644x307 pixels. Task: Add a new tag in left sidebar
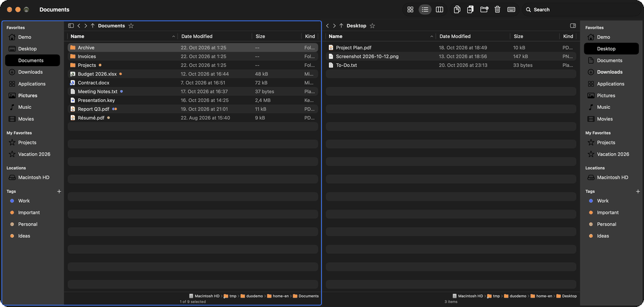[x=59, y=192]
